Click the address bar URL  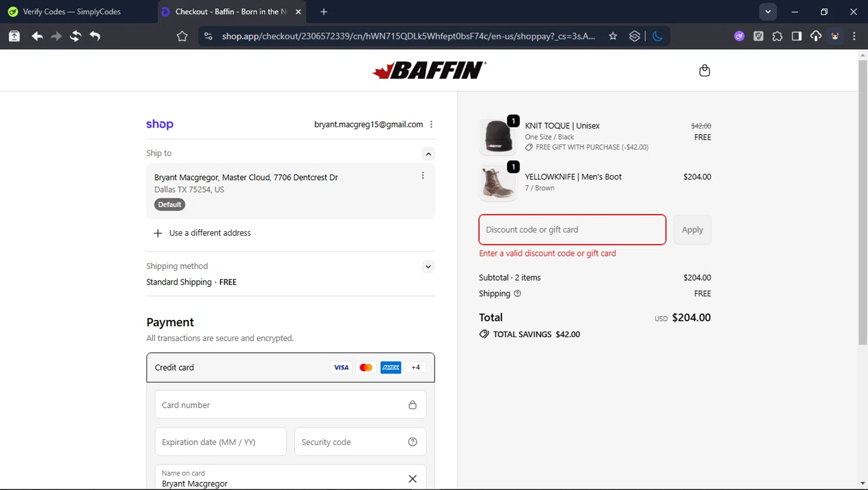[x=409, y=36]
